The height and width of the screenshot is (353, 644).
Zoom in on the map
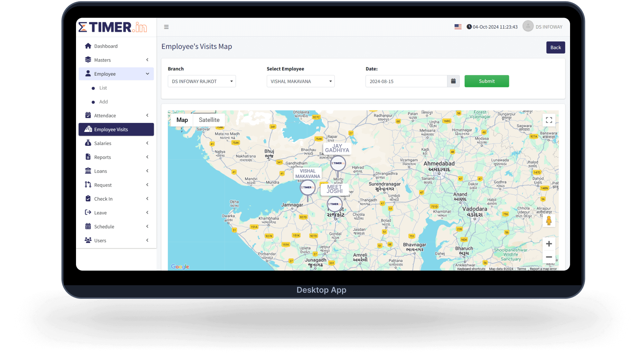pyautogui.click(x=549, y=244)
